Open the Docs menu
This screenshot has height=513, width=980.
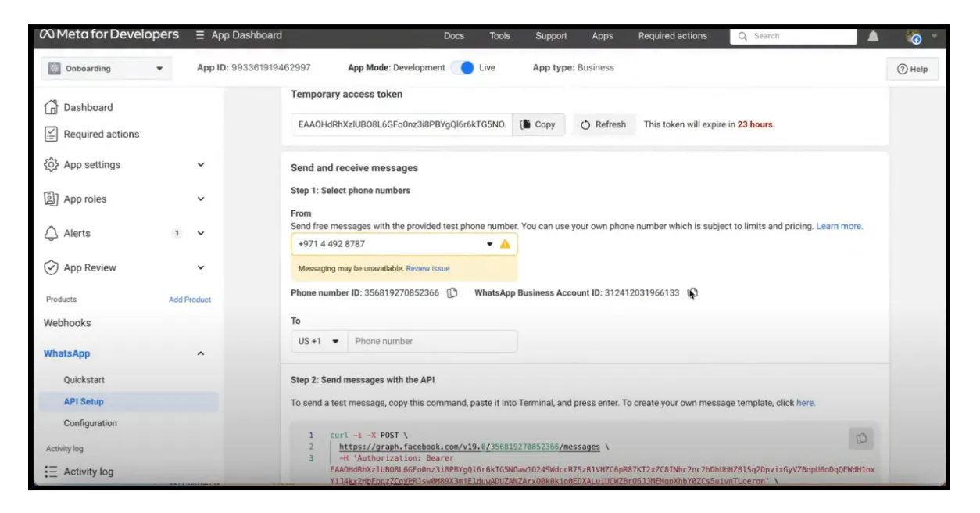pyautogui.click(x=454, y=36)
